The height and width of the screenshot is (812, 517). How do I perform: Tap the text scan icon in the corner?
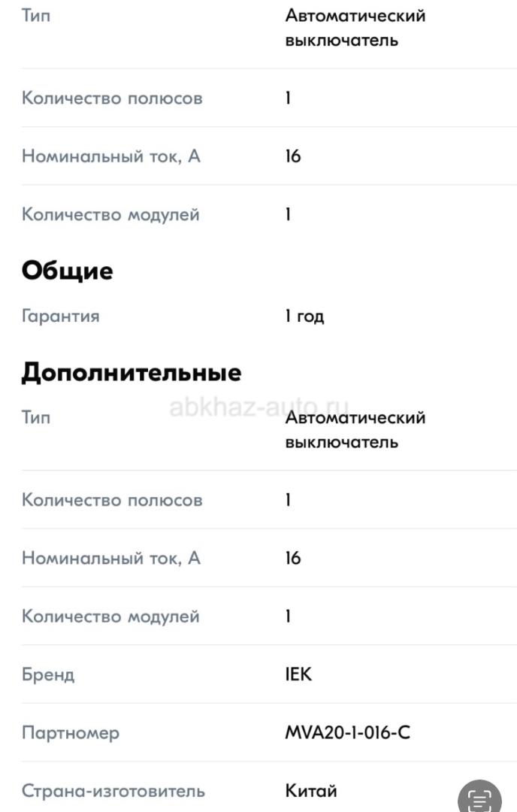(x=479, y=797)
